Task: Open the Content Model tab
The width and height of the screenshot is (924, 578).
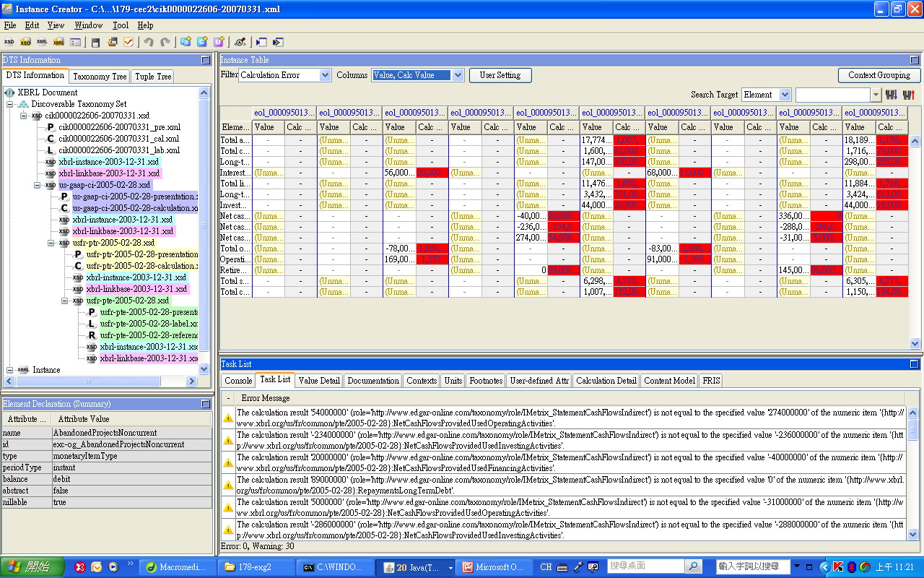Action: coord(669,380)
